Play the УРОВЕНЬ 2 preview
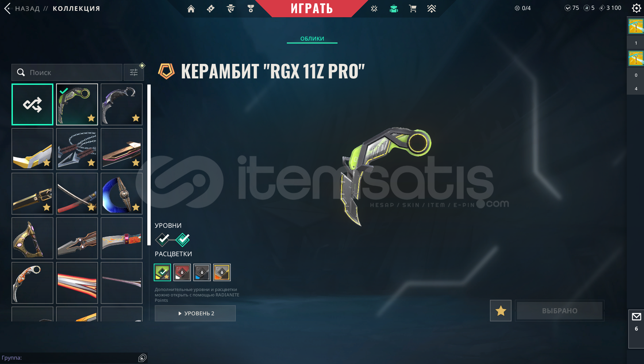The image size is (644, 364). pyautogui.click(x=195, y=313)
